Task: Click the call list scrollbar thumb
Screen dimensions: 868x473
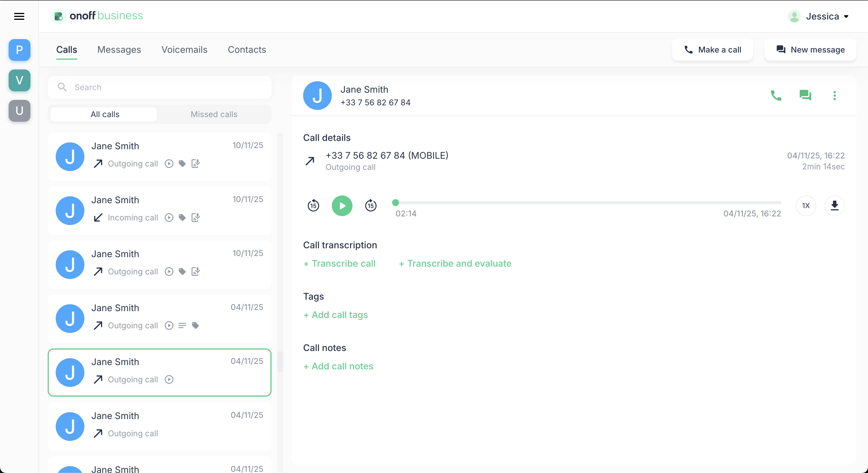Action: click(280, 362)
